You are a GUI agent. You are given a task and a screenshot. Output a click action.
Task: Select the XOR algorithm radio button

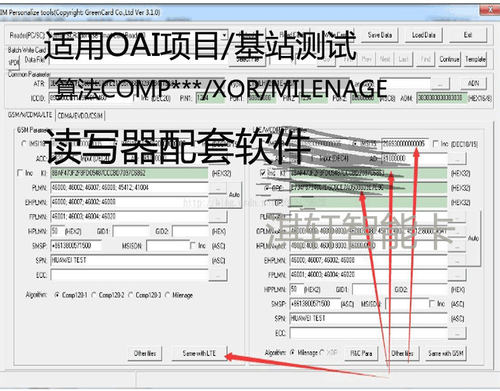pyautogui.click(x=322, y=352)
